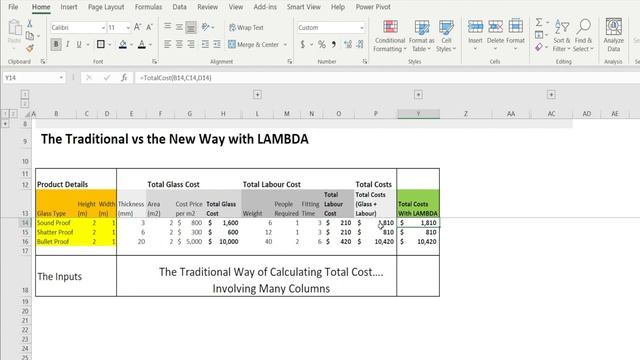Open Cell Styles gallery
640x360 pixels.
pos(446,36)
